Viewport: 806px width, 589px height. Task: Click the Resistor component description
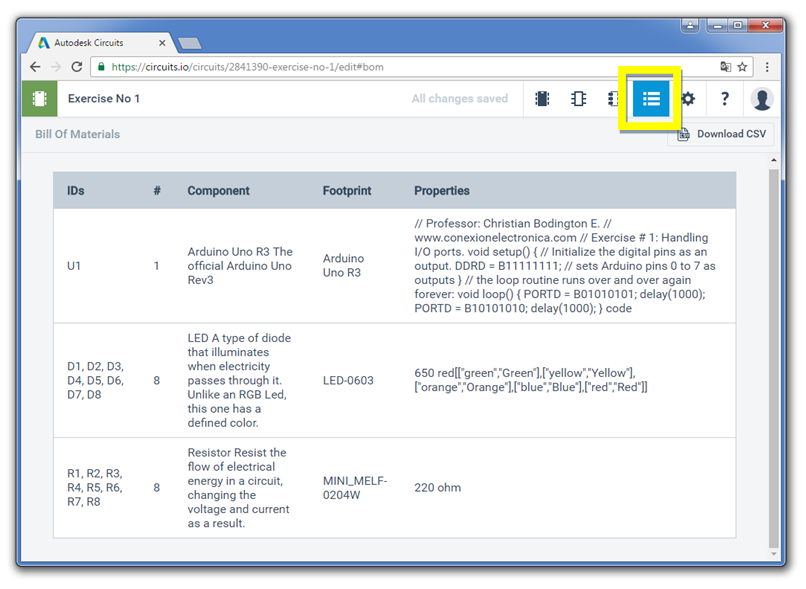click(x=238, y=488)
